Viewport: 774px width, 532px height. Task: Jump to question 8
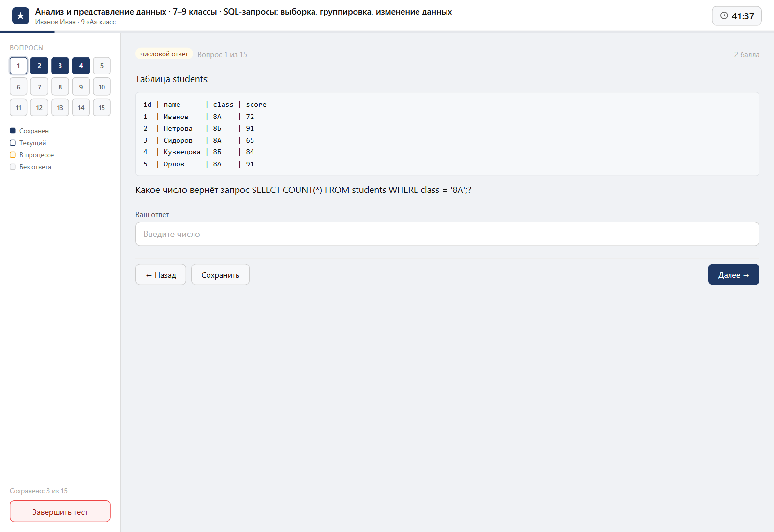[x=60, y=87]
